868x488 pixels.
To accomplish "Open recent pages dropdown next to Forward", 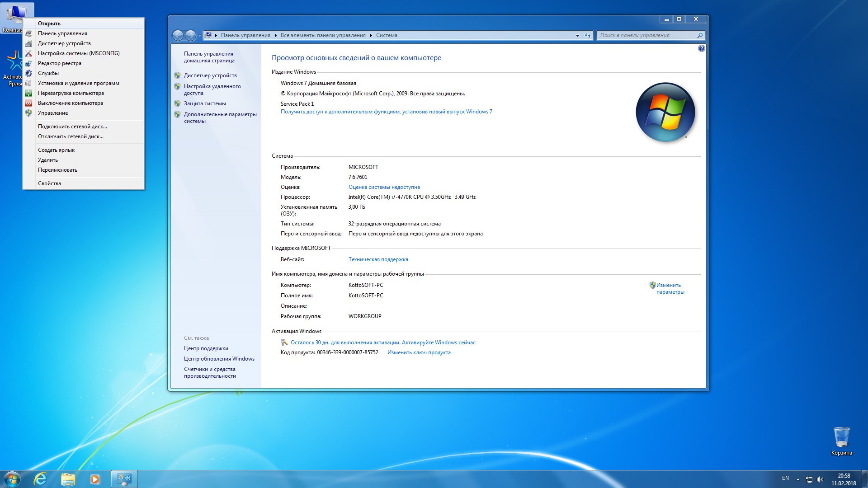I will click(x=199, y=35).
